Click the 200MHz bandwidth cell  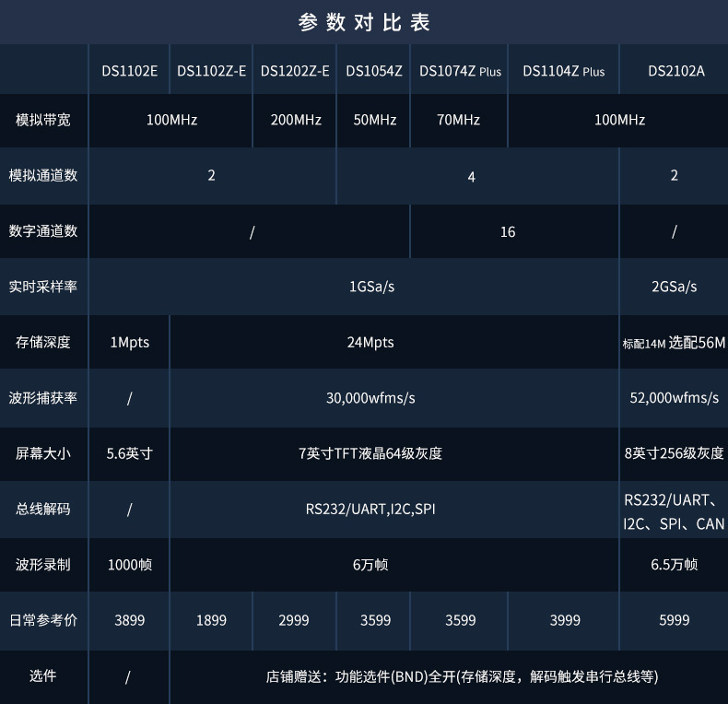click(x=296, y=120)
